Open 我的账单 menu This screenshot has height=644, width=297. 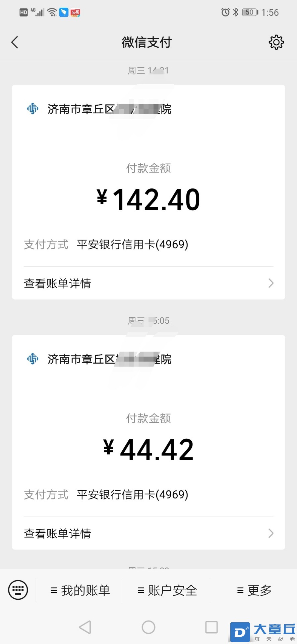(80, 590)
